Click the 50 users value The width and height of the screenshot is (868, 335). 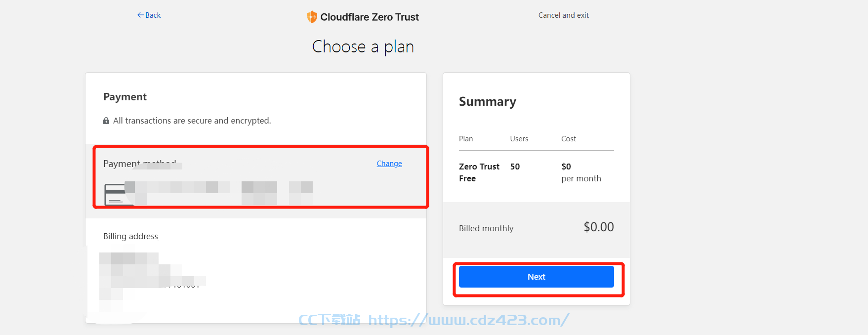pyautogui.click(x=515, y=167)
